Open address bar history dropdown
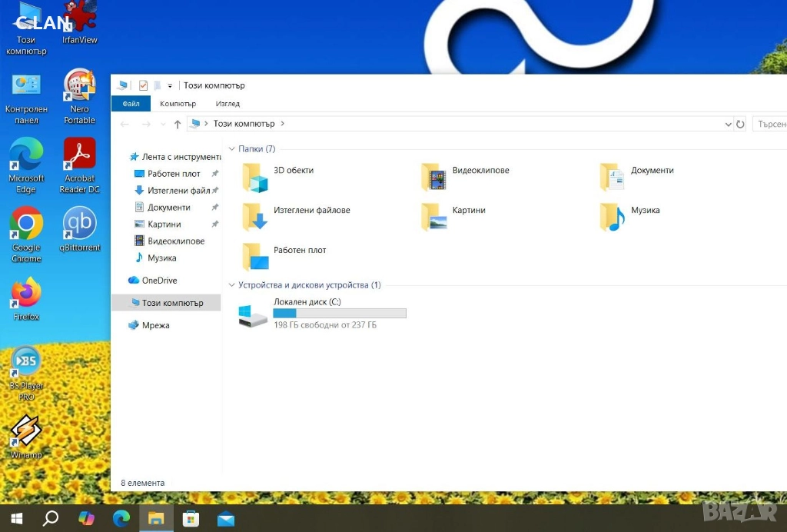This screenshot has height=532, width=787. [x=728, y=124]
